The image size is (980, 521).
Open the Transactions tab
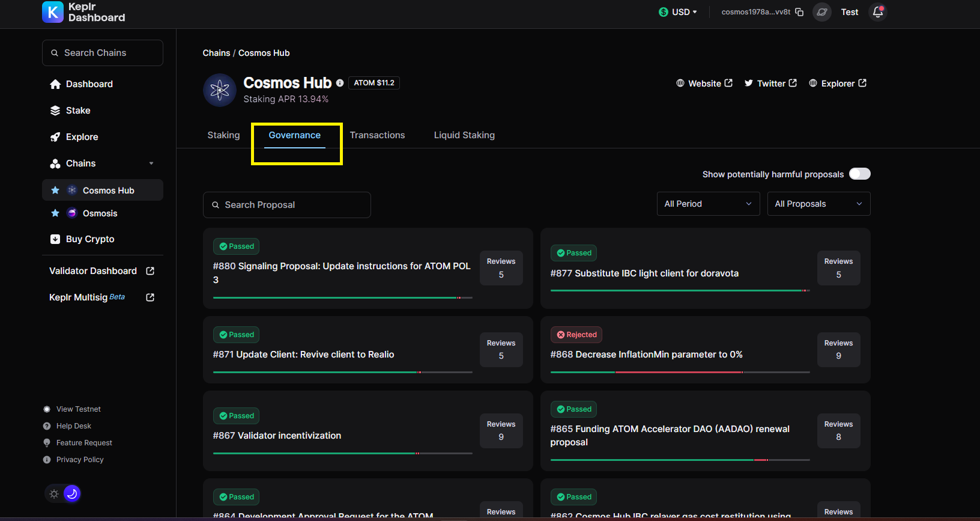pyautogui.click(x=378, y=135)
